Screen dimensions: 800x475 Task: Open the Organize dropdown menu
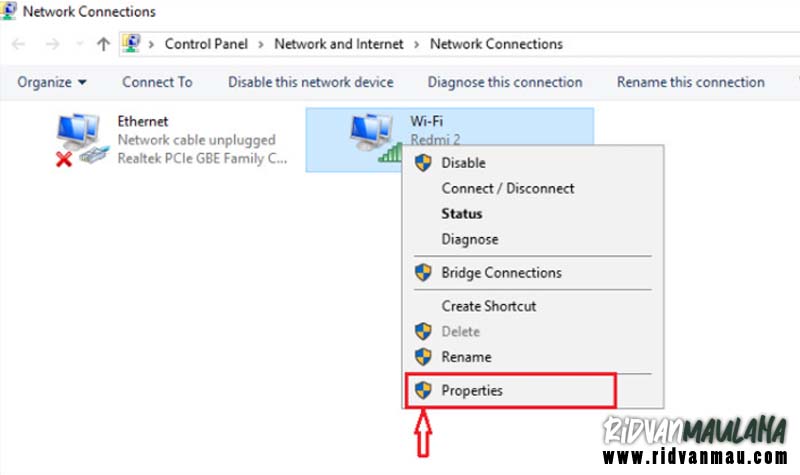point(52,82)
